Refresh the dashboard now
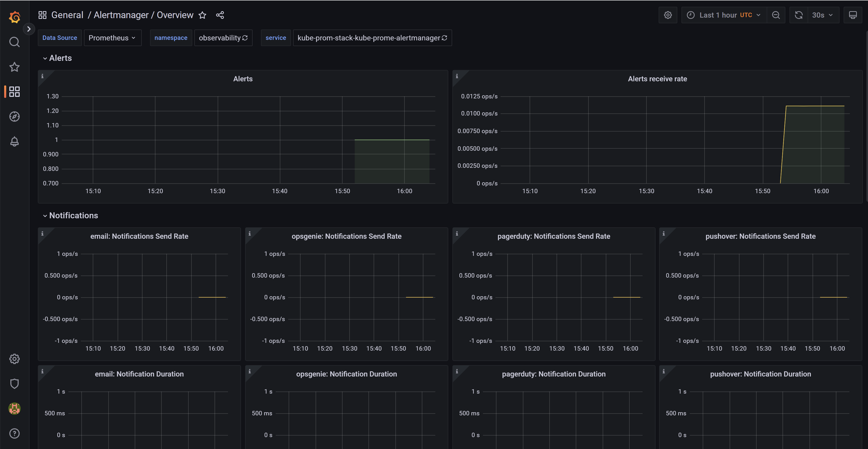This screenshot has height=449, width=868. pos(799,15)
